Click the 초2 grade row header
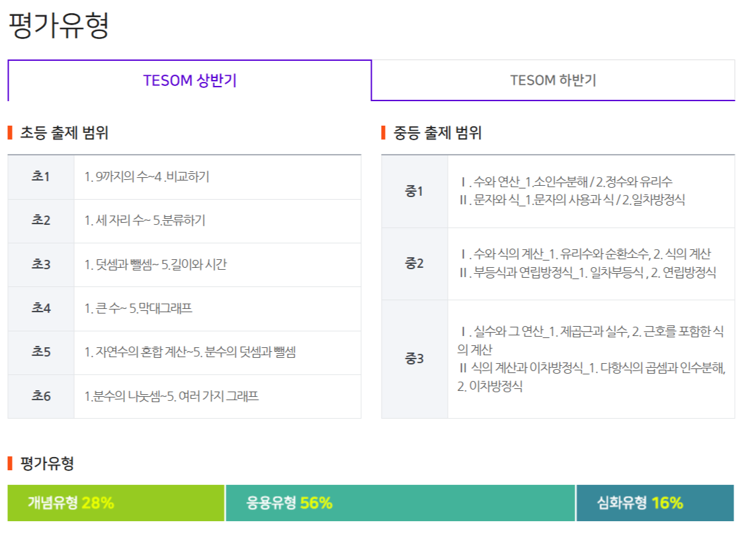 (x=41, y=221)
